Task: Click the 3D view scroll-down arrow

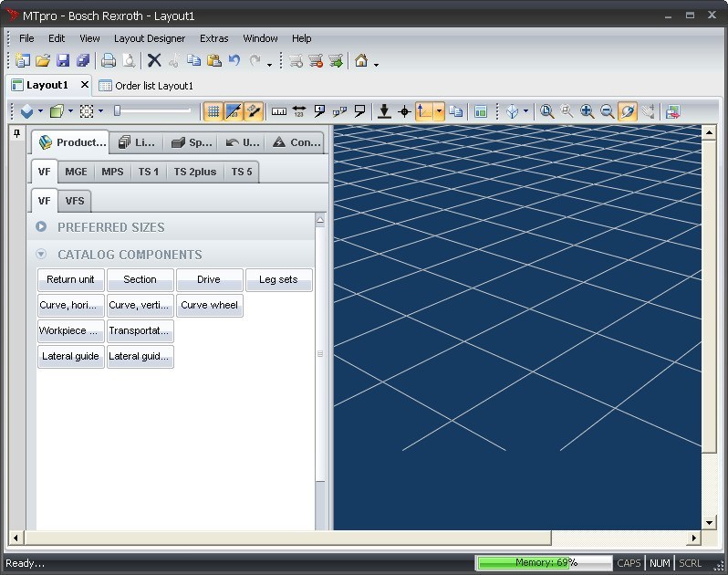Action: [709, 522]
